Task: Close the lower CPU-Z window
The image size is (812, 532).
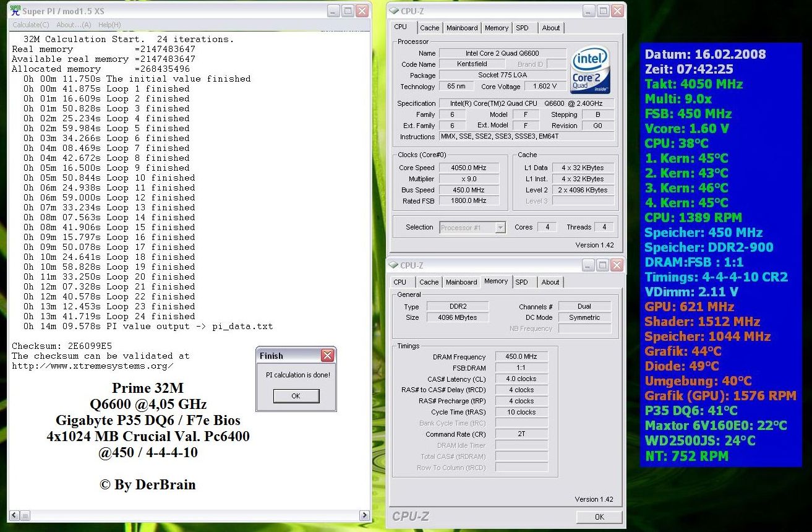Action: click(x=617, y=265)
